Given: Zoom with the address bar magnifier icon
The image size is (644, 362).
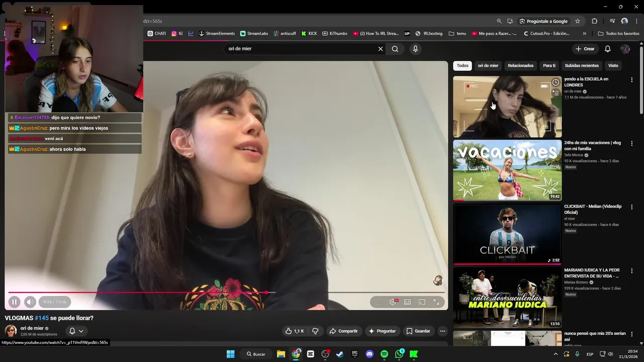Looking at the screenshot, I should coord(499,21).
